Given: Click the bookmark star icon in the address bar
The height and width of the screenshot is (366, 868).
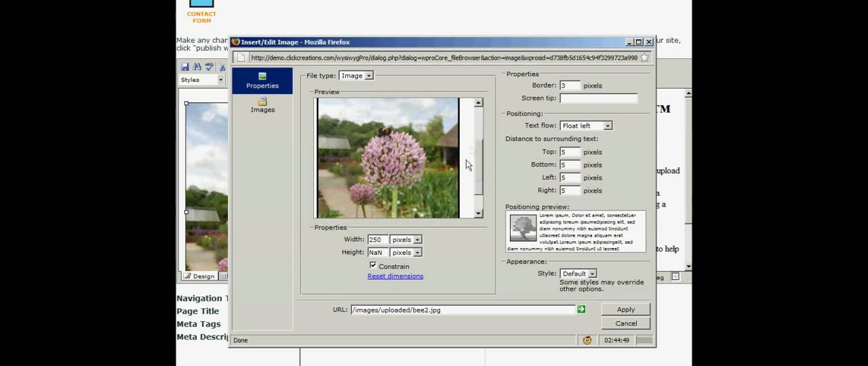Looking at the screenshot, I should (x=644, y=58).
